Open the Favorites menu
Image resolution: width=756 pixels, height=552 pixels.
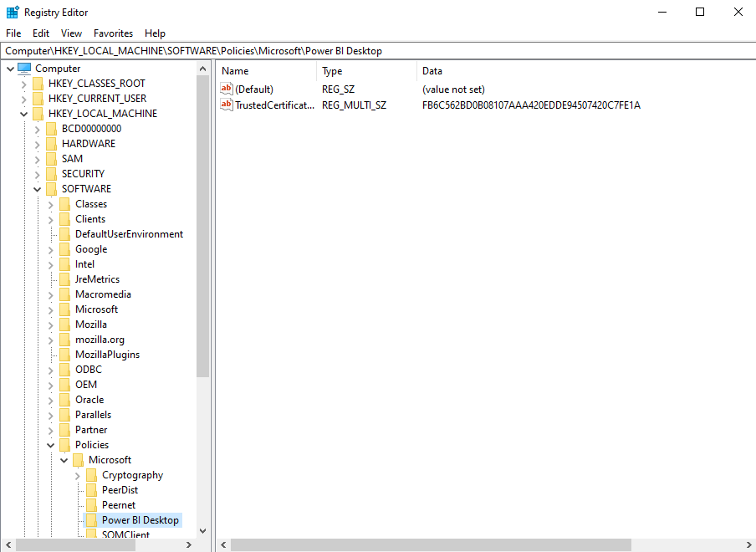point(113,33)
